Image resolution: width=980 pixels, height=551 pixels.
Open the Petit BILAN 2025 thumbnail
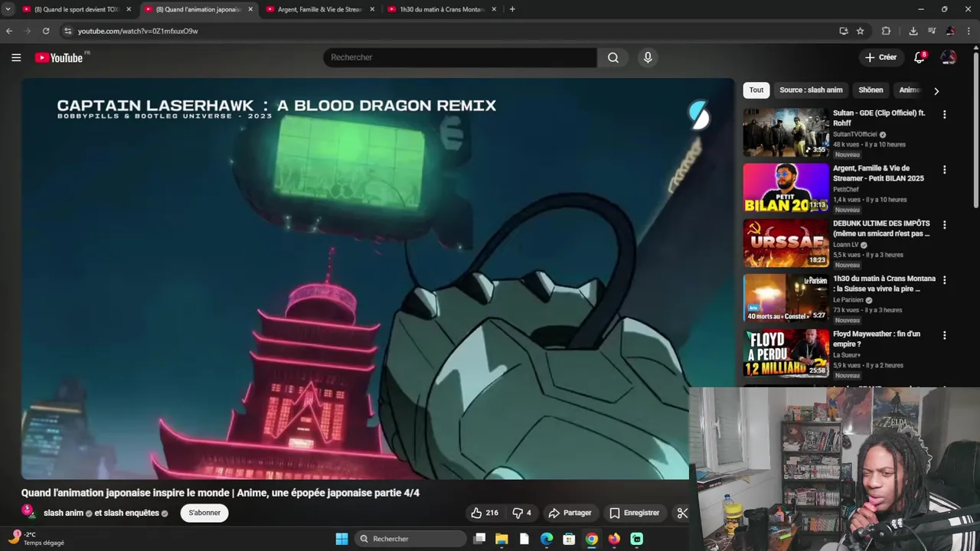click(x=786, y=187)
